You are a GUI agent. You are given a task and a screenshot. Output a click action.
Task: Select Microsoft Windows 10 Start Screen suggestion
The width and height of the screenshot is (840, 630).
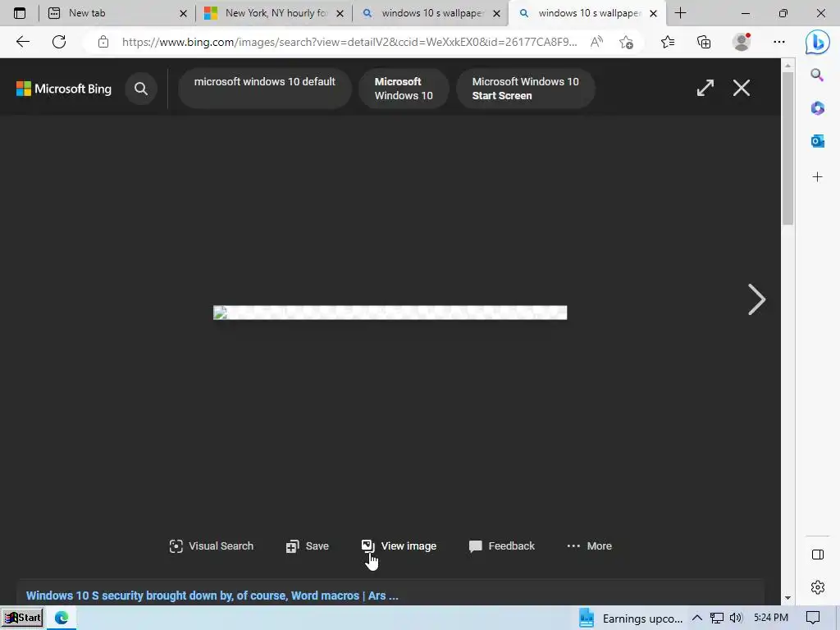click(x=525, y=89)
